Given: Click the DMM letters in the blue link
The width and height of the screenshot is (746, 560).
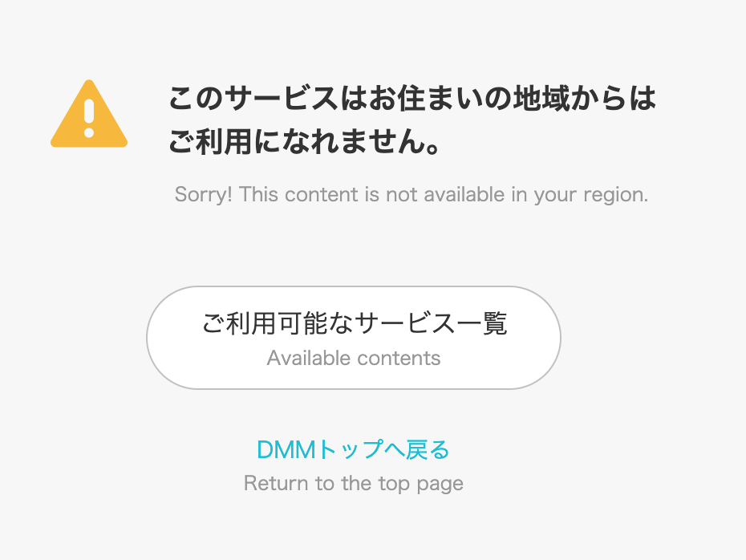Looking at the screenshot, I should (x=286, y=449).
